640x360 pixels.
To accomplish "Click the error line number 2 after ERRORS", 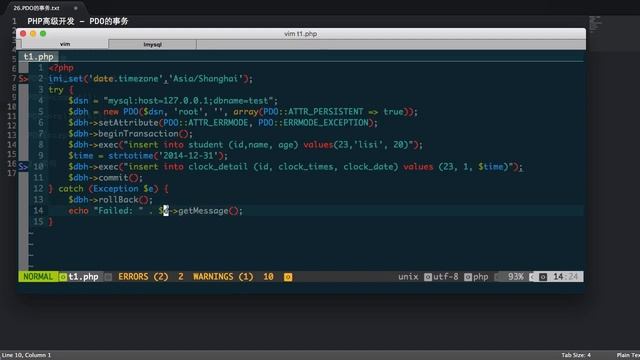I will 181,277.
